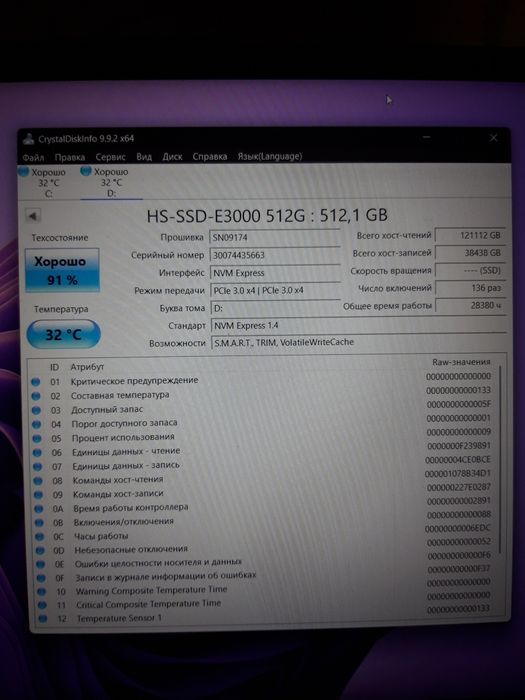The height and width of the screenshot is (700, 525).
Task: Click the status dot for attribute 0C
Action: pyautogui.click(x=39, y=537)
